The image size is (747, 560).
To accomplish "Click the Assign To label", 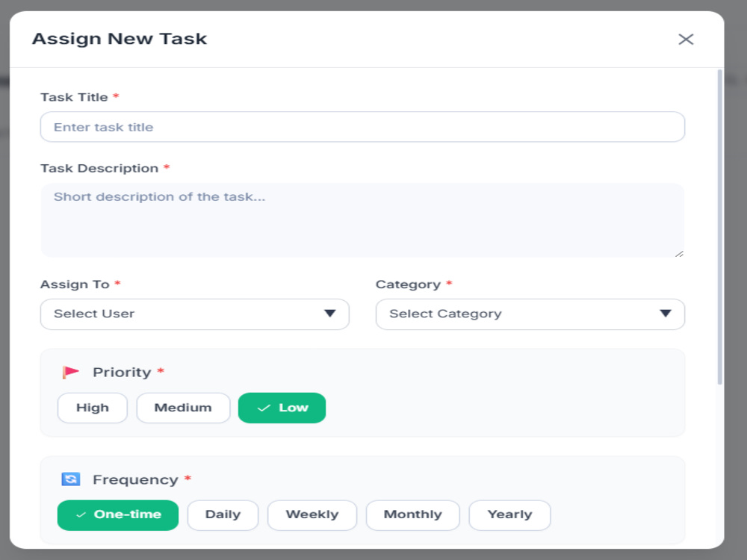I will pyautogui.click(x=75, y=284).
